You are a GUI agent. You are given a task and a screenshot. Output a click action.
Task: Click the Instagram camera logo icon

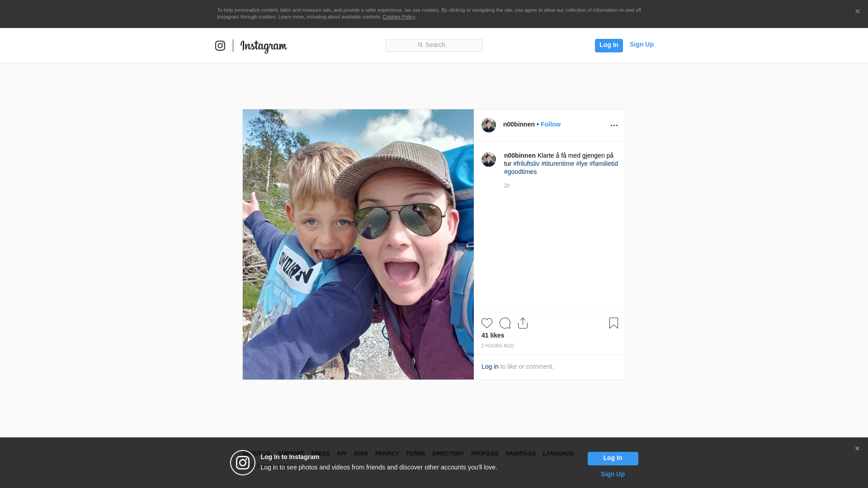[220, 46]
